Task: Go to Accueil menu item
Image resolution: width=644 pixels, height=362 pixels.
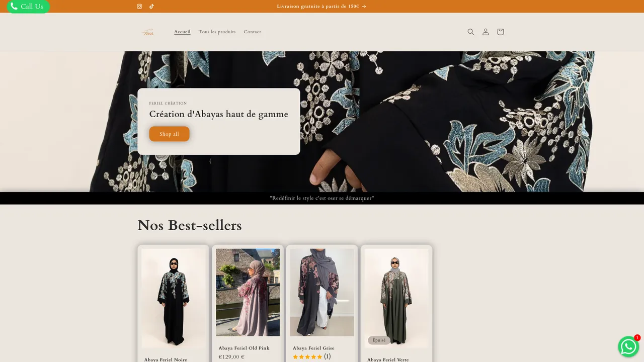Action: [x=182, y=32]
